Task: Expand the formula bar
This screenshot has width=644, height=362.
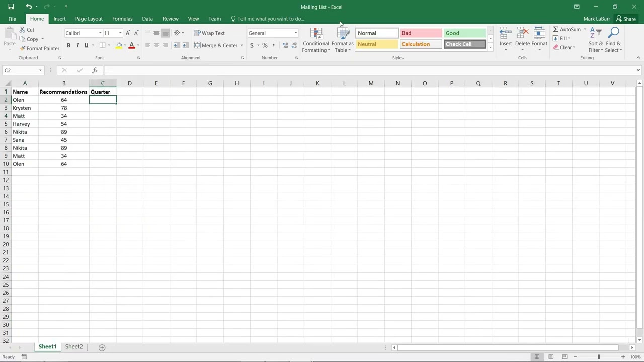Action: 638,70
